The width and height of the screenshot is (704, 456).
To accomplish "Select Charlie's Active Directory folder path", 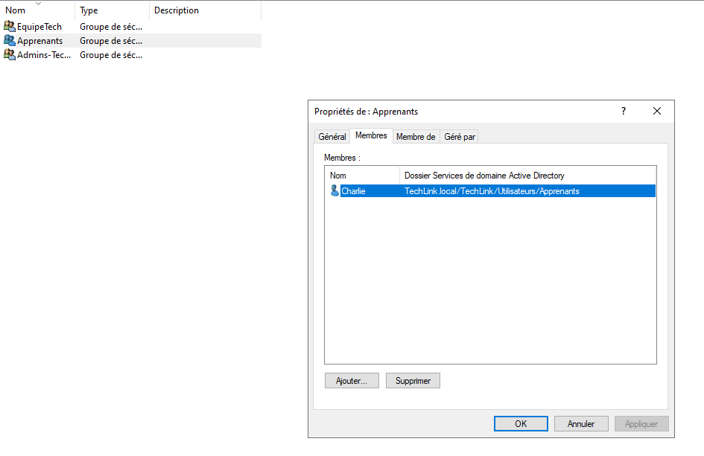I will [492, 191].
